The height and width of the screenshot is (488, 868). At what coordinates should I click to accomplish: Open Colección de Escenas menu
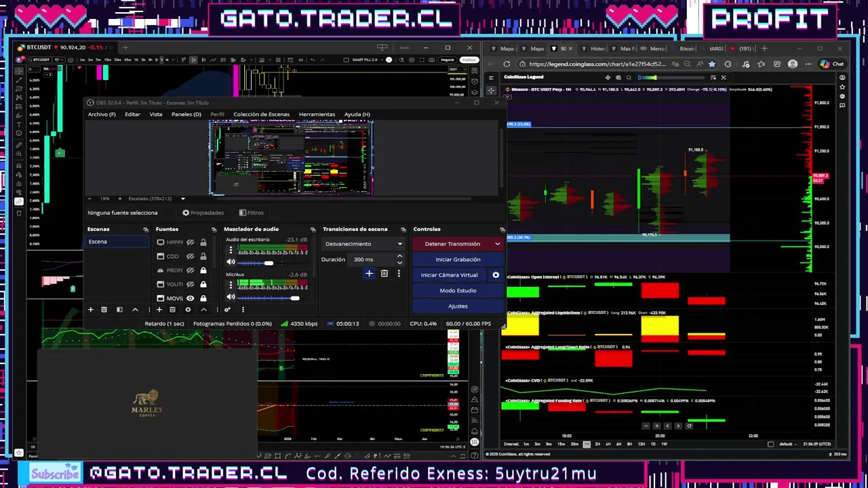coord(261,115)
